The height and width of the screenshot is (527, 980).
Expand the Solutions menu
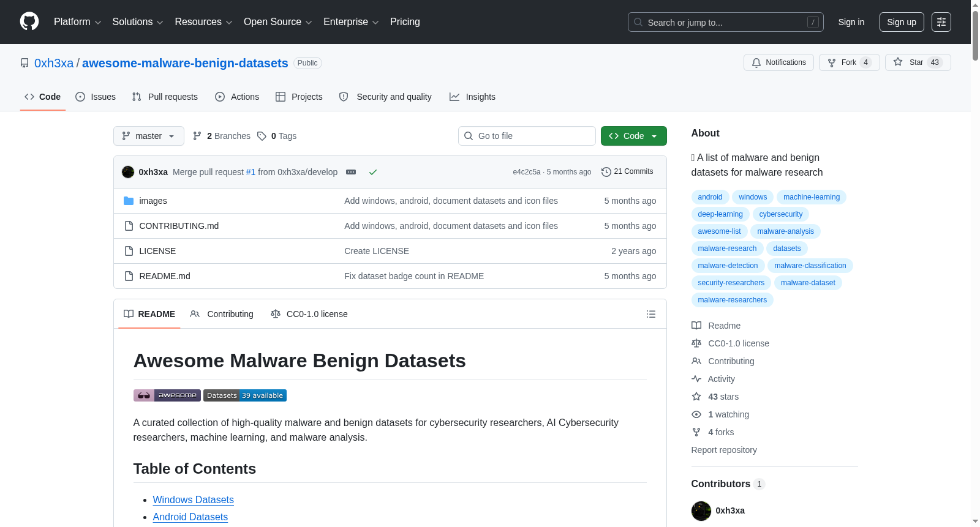[x=138, y=22]
